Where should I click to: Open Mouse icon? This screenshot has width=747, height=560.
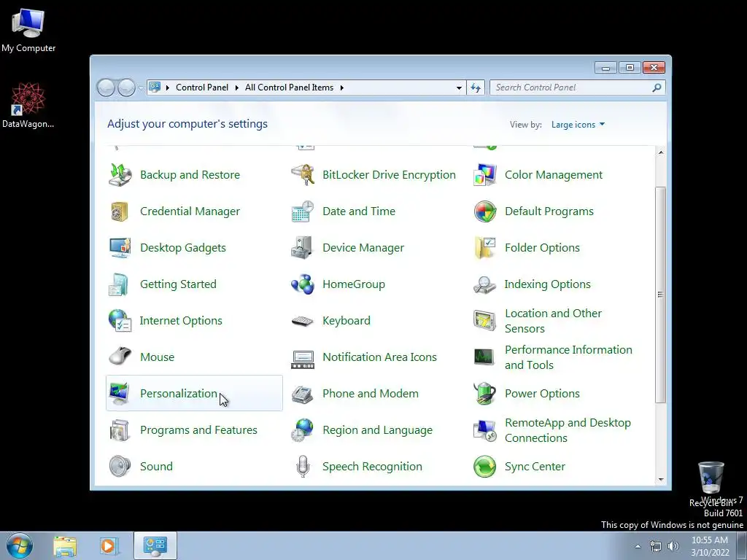(120, 357)
